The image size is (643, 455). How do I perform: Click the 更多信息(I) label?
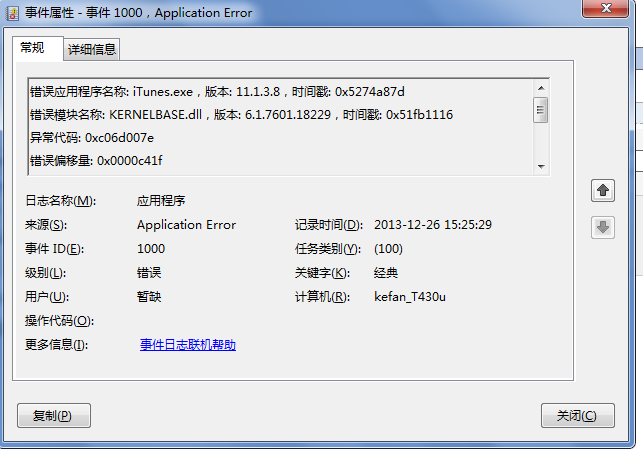(57, 345)
